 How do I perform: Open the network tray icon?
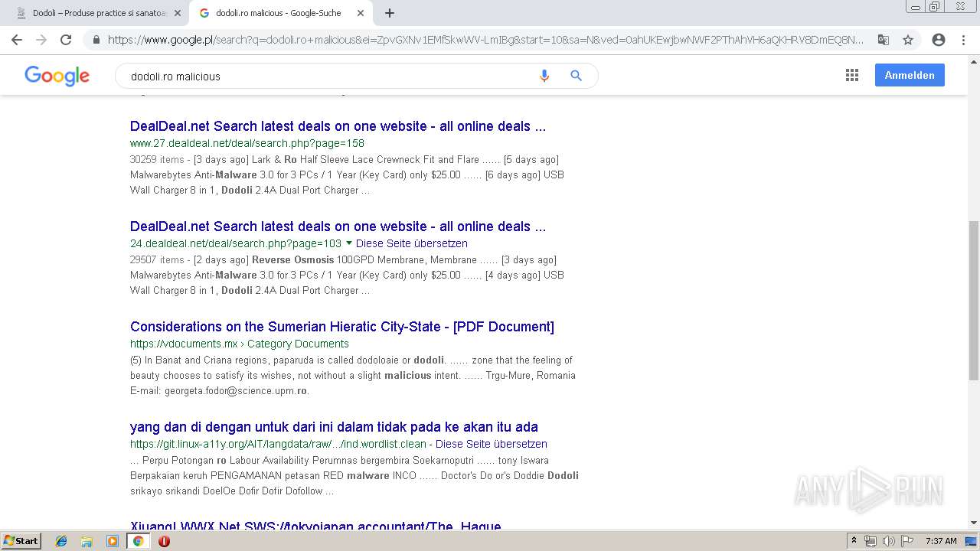coord(871,541)
